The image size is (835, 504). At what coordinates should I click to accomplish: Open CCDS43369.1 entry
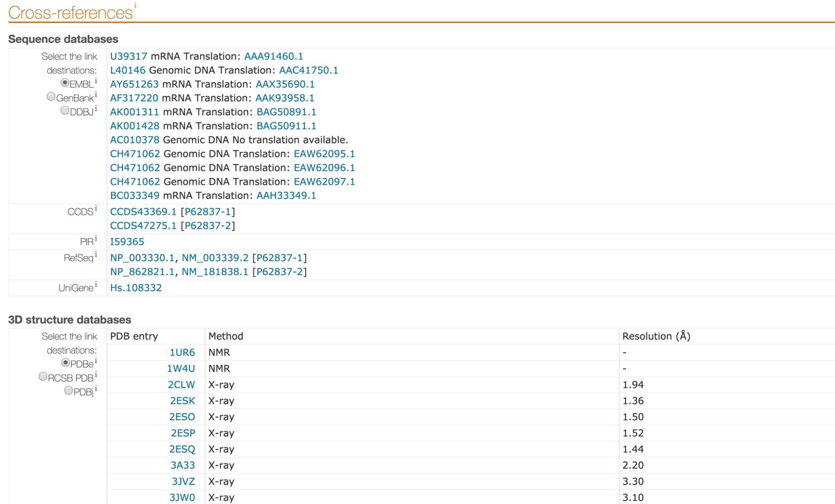pos(144,211)
